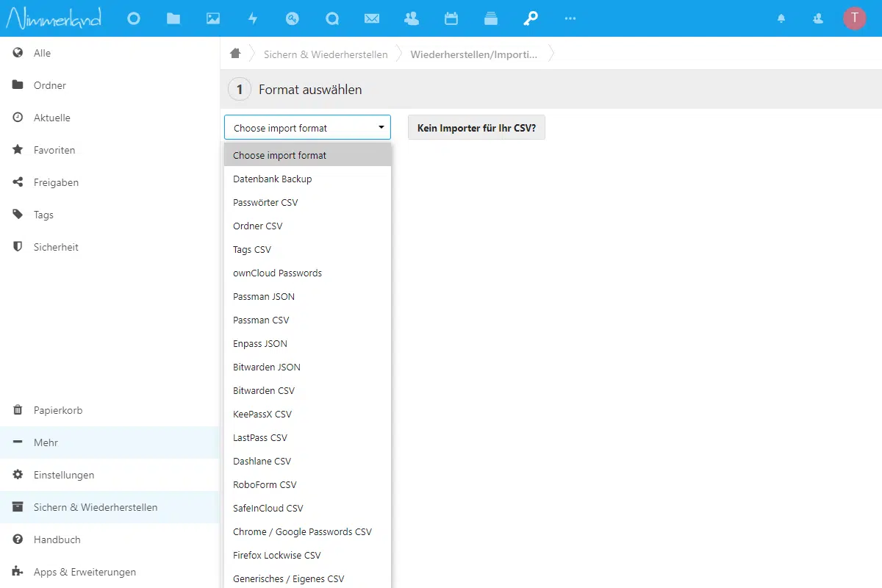Select Generisches / Eigenes CSV format
This screenshot has height=588, width=882.
pyautogui.click(x=307, y=578)
